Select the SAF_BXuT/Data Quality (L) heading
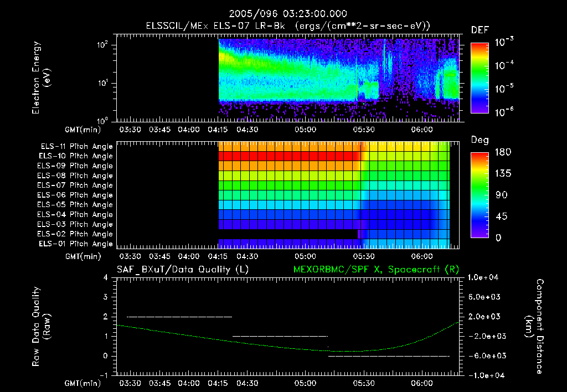The image size is (567, 392). point(183,270)
